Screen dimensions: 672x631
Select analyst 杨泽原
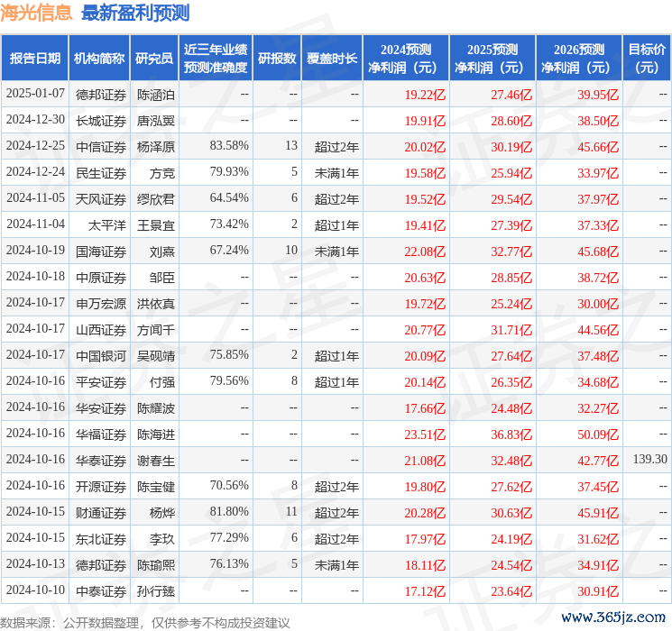click(x=155, y=147)
